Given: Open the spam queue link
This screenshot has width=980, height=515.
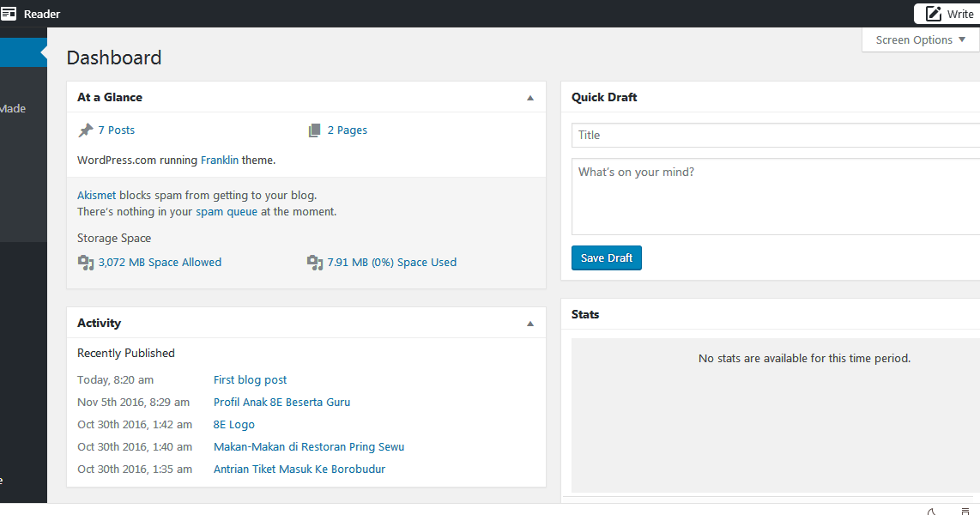Looking at the screenshot, I should [x=226, y=211].
